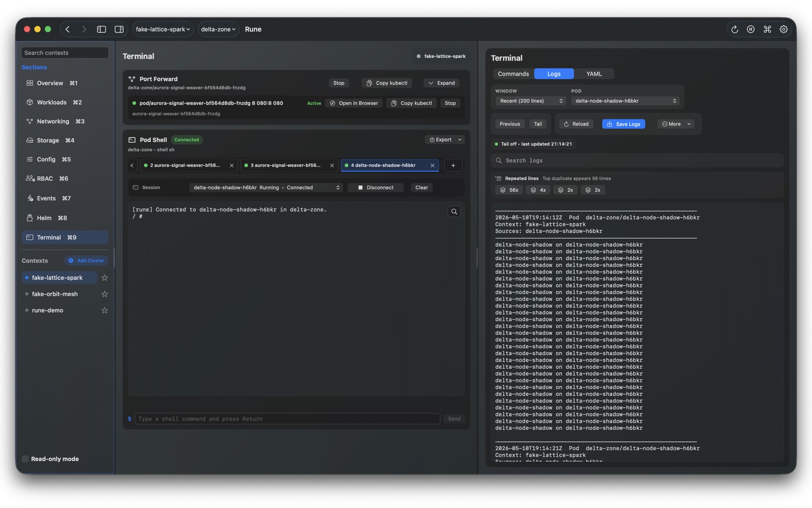Open the Events section
This screenshot has height=508, width=812.
pos(65,199)
